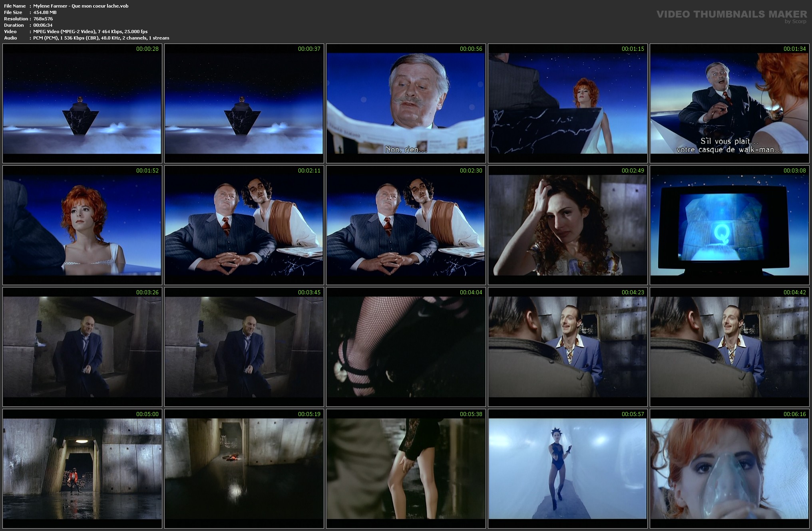This screenshot has height=531, width=812.
Task: Click the "00:03:08" timestamp label
Action: 795,170
